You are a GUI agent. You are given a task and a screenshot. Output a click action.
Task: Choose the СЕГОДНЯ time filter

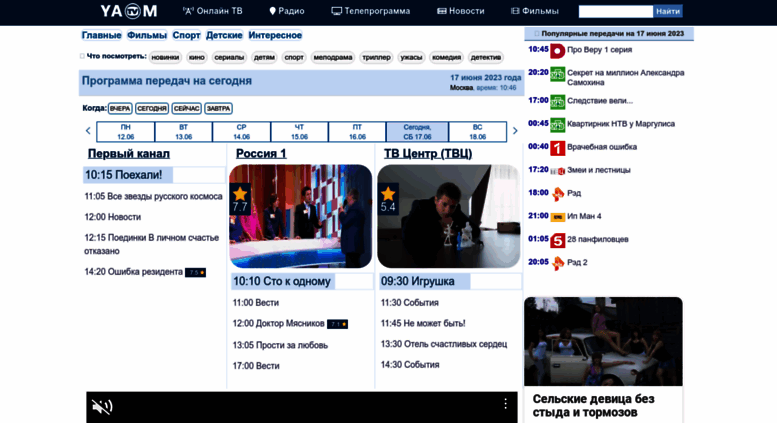pos(152,108)
